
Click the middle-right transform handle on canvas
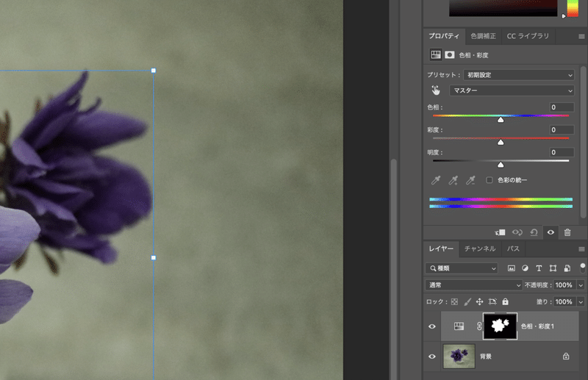pos(154,258)
